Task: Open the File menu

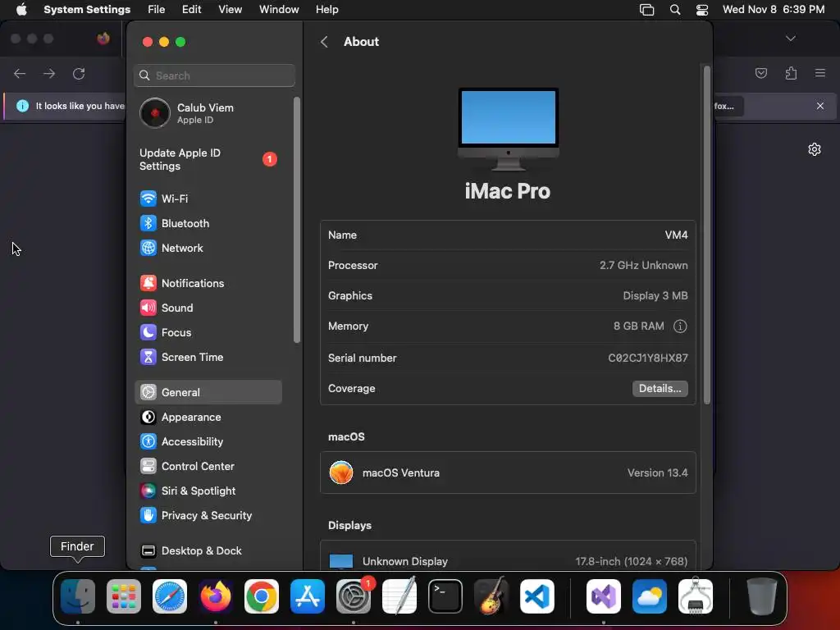Action: click(157, 10)
